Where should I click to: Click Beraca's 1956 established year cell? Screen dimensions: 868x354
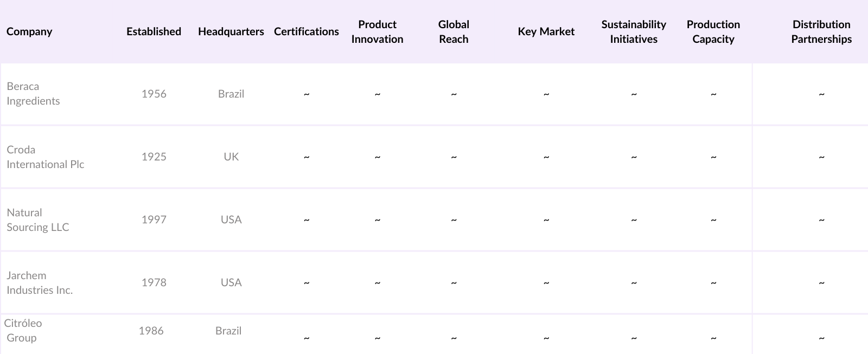pos(154,94)
